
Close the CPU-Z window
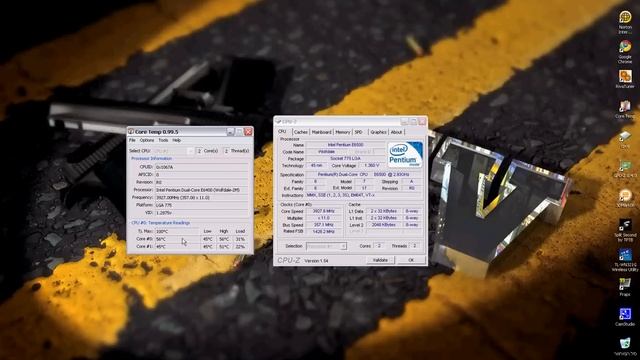pos(422,121)
